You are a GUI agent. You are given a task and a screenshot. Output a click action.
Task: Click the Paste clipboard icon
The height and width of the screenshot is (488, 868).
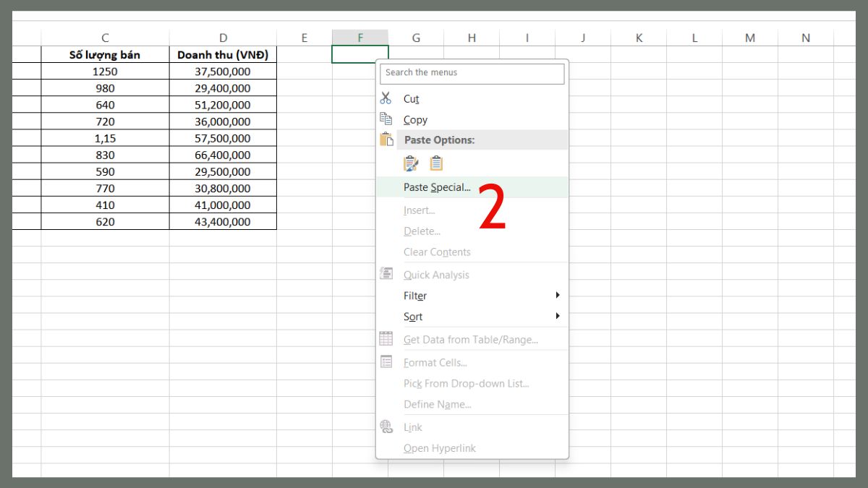(x=386, y=140)
